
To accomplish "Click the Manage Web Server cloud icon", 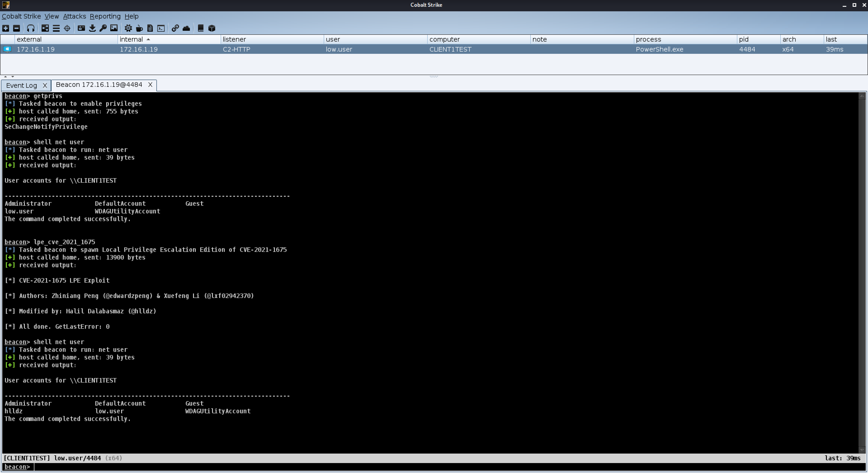I will tap(186, 28).
